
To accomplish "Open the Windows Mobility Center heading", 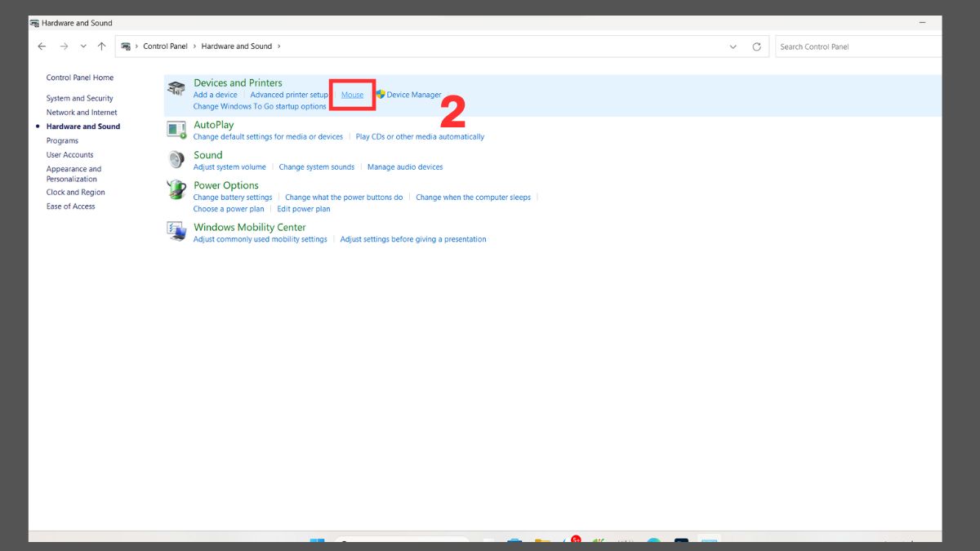I will point(250,227).
